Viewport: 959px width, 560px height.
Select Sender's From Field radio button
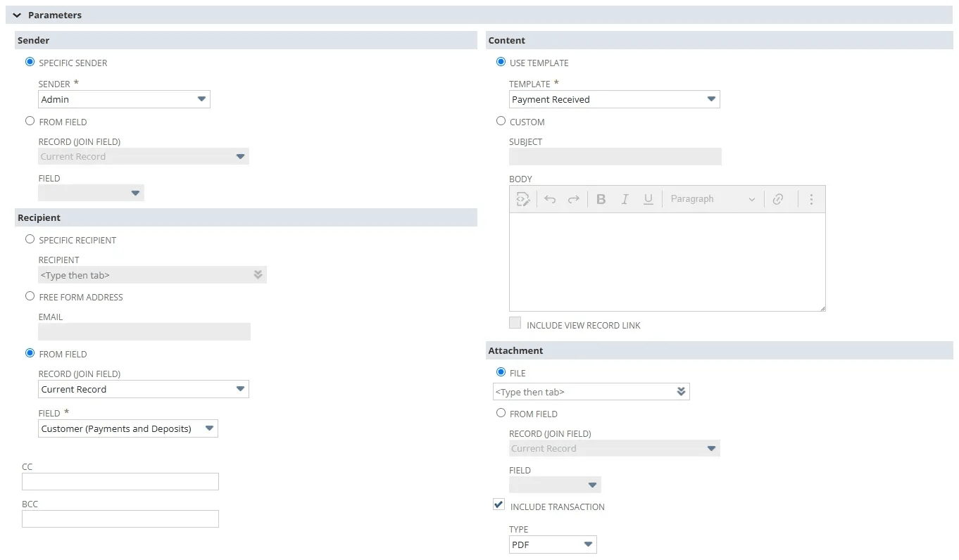point(30,121)
